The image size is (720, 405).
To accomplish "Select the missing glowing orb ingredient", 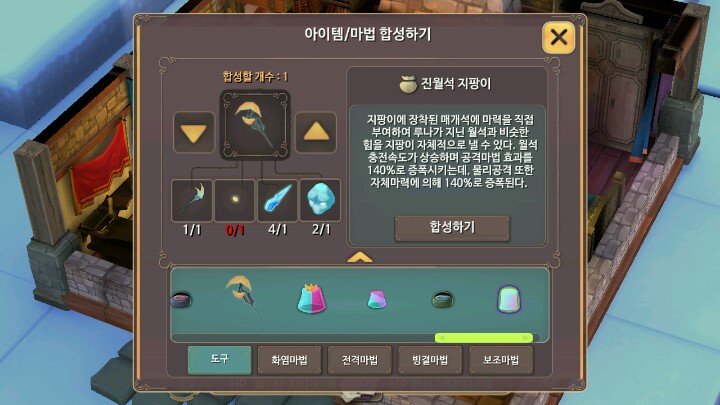I will coord(235,201).
